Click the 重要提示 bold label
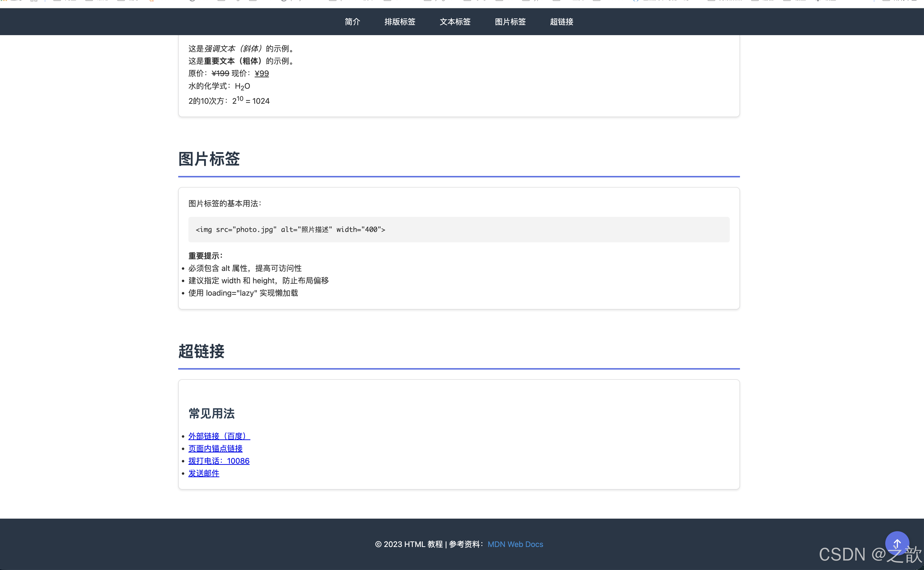Image resolution: width=924 pixels, height=570 pixels. pos(205,256)
